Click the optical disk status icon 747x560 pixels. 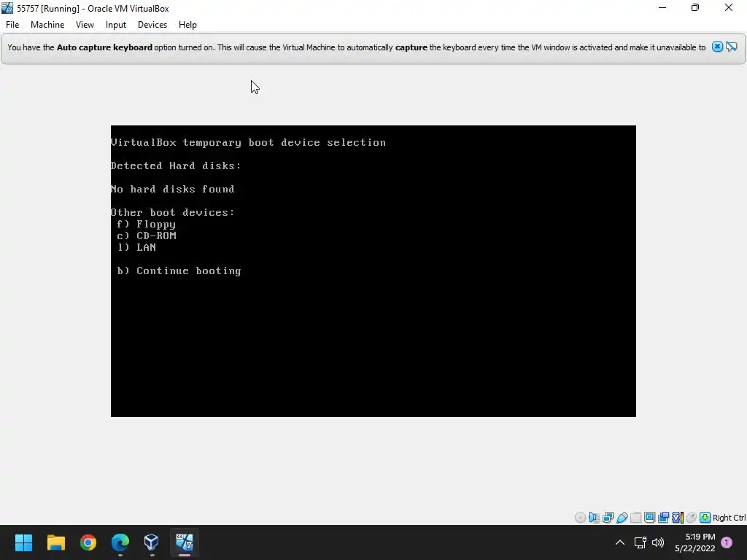[x=580, y=518]
